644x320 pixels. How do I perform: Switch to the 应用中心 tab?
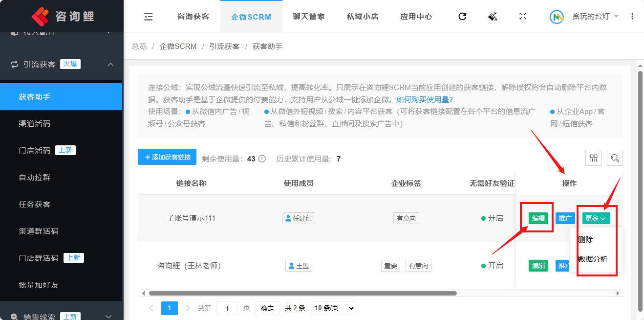tap(416, 17)
